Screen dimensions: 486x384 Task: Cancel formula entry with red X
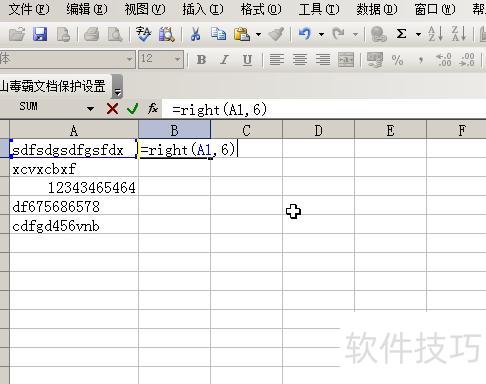[x=112, y=109]
